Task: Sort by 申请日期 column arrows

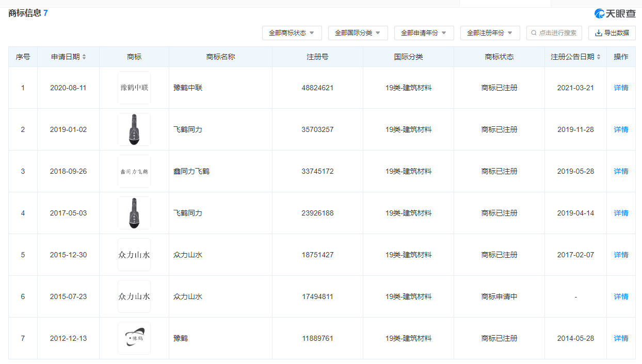Action: coord(84,57)
